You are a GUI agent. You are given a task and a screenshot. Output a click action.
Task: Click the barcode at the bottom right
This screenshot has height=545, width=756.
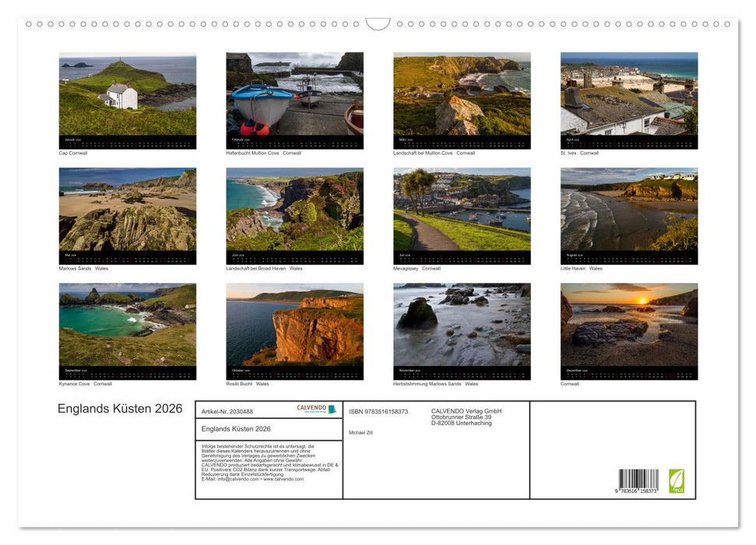[638, 480]
